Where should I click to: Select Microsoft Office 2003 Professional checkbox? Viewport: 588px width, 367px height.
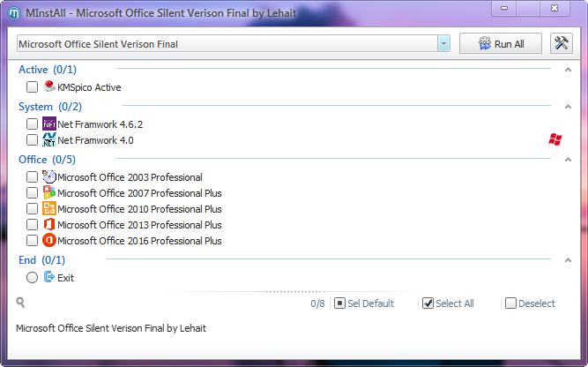(33, 176)
